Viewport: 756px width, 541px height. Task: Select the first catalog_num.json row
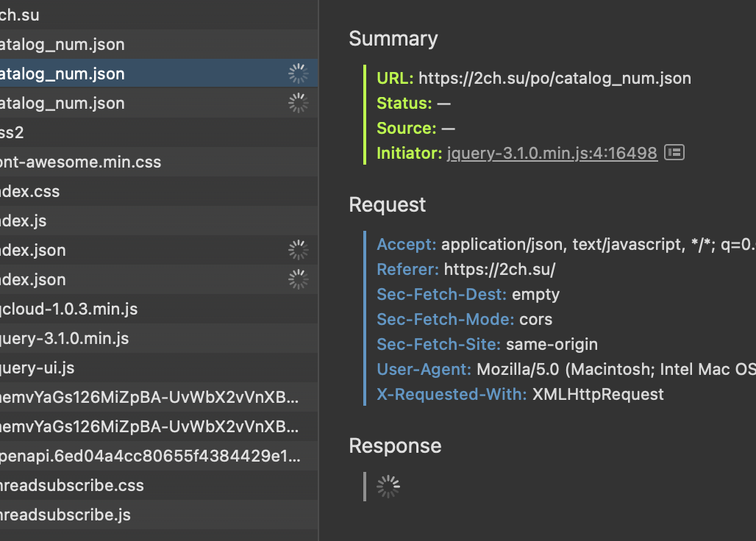point(63,44)
